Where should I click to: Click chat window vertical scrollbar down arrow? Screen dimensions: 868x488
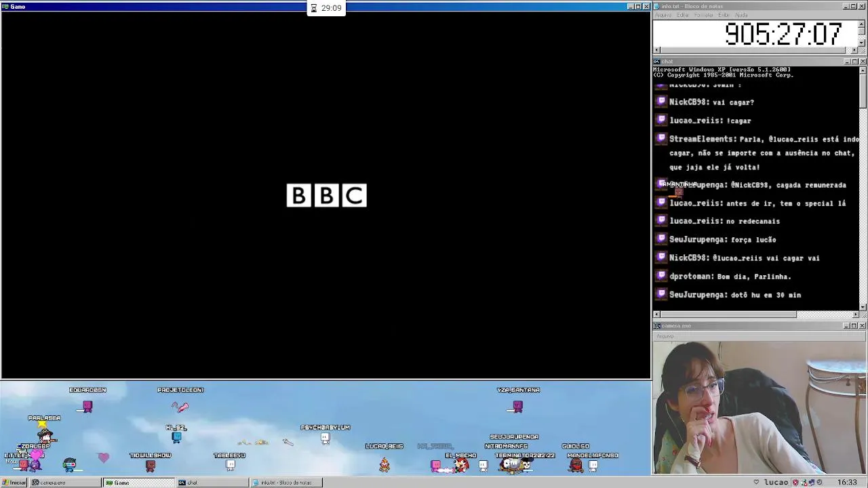point(863,306)
